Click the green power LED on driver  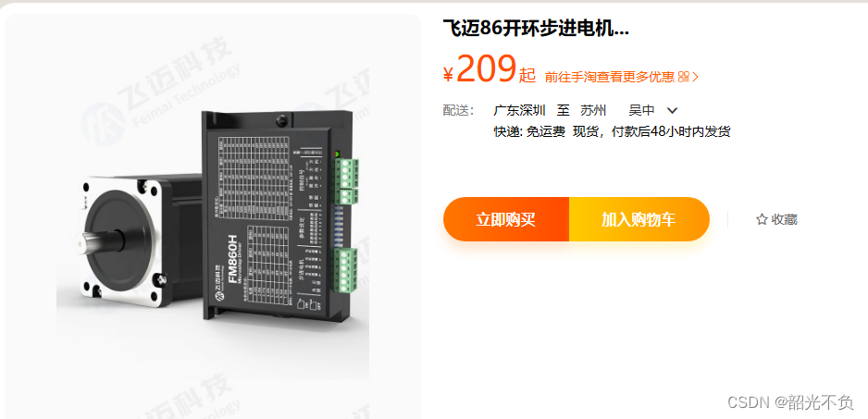pyautogui.click(x=336, y=153)
